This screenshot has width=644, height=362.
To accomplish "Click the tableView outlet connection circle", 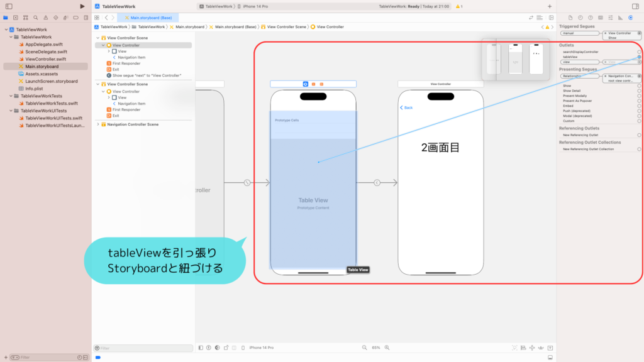I will (x=639, y=57).
